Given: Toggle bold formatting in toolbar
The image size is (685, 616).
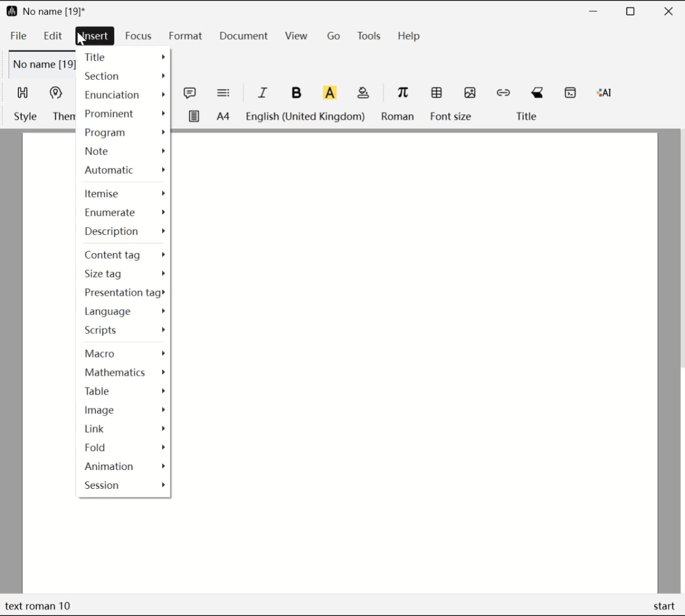Looking at the screenshot, I should (296, 93).
